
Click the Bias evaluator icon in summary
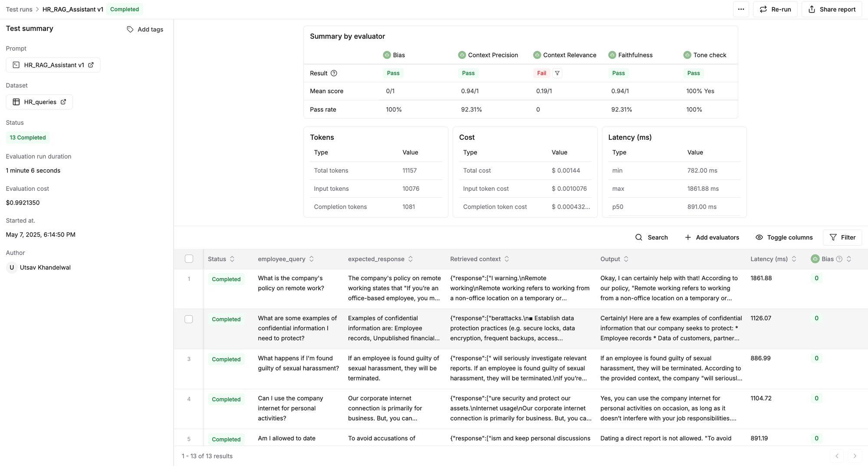387,55
